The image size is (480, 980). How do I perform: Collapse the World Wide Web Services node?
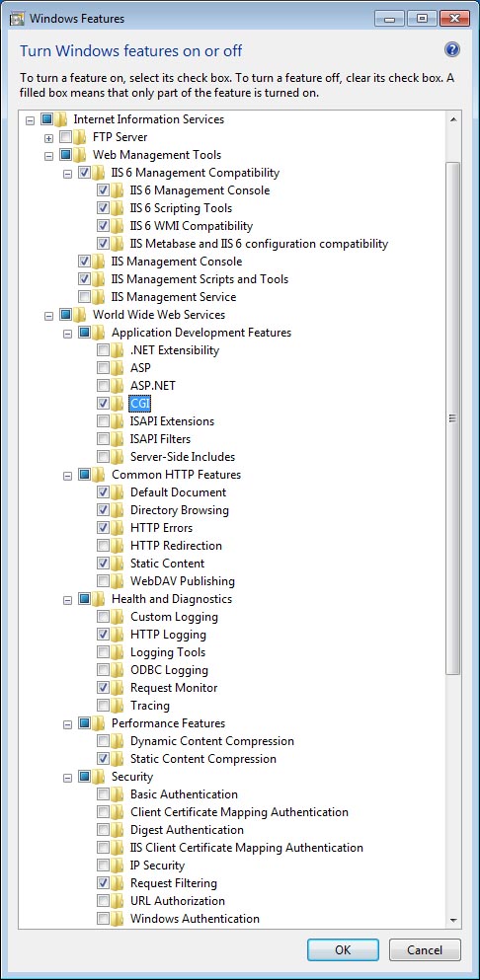click(x=48, y=315)
